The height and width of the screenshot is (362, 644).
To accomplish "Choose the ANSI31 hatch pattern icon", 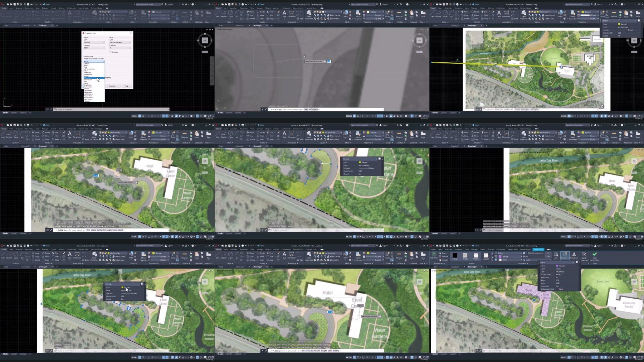I will [475, 256].
